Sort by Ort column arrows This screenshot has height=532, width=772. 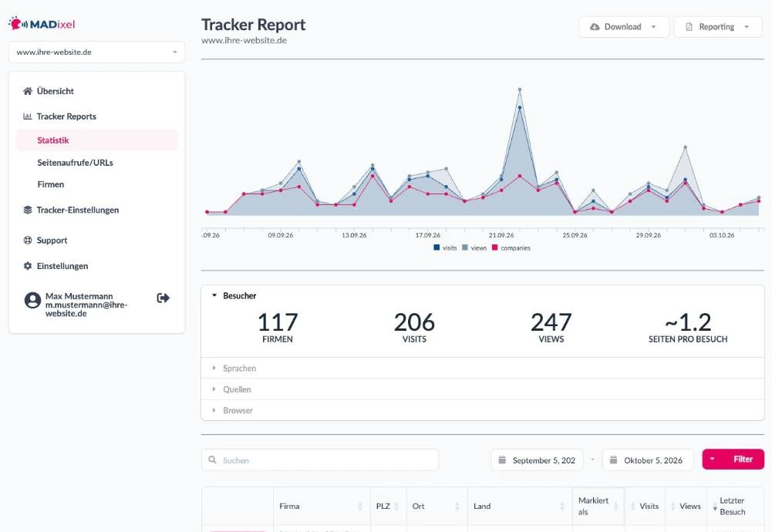coord(457,506)
